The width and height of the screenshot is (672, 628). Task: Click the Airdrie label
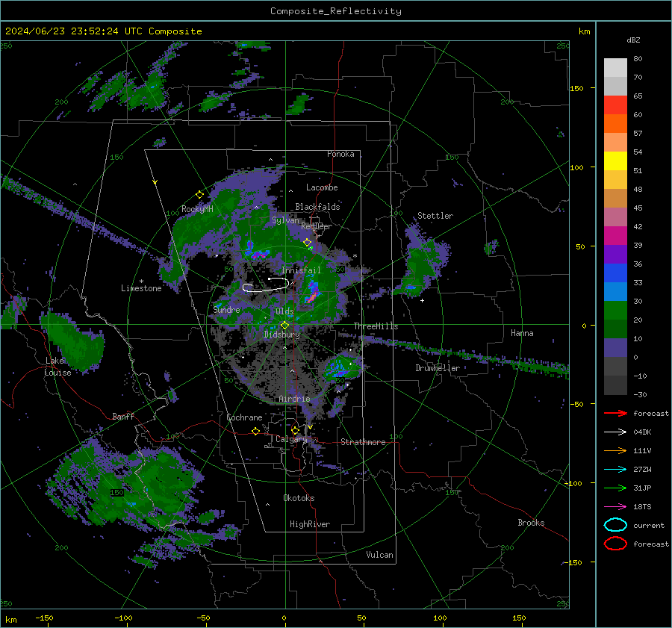pyautogui.click(x=294, y=399)
